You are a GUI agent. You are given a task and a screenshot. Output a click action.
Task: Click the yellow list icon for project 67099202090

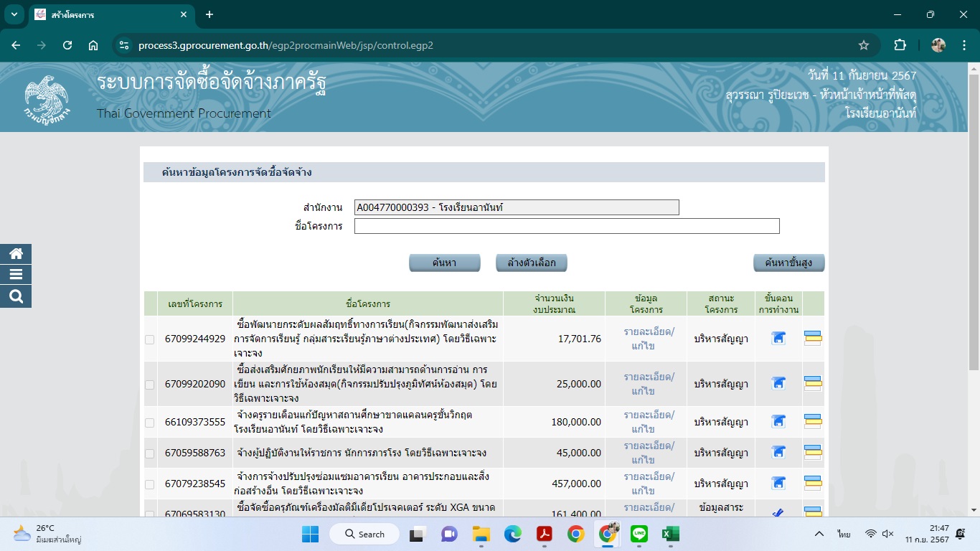(x=813, y=384)
